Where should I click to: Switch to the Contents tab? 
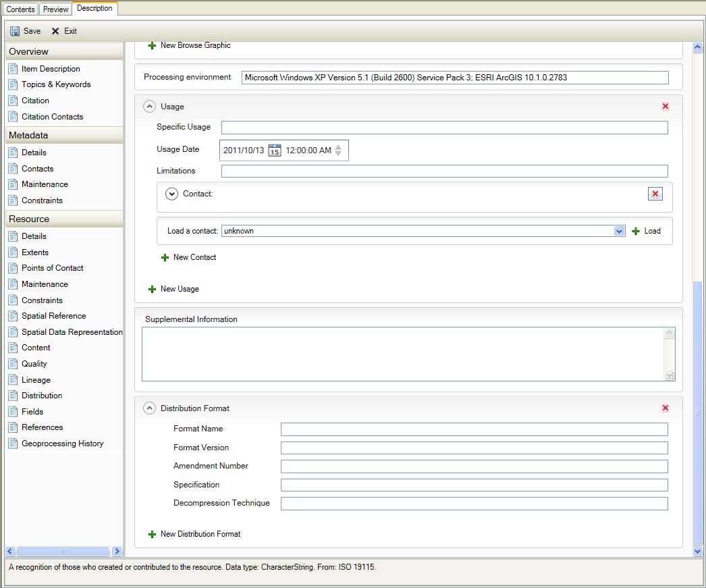click(x=20, y=9)
